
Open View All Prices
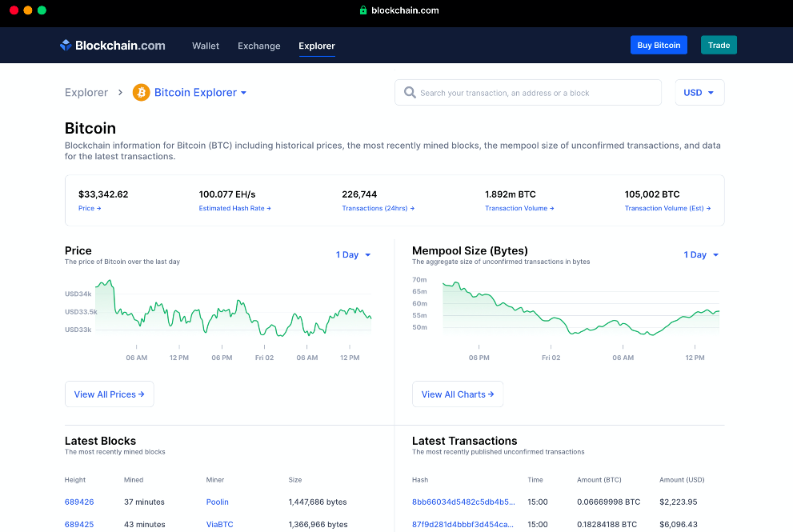(109, 394)
